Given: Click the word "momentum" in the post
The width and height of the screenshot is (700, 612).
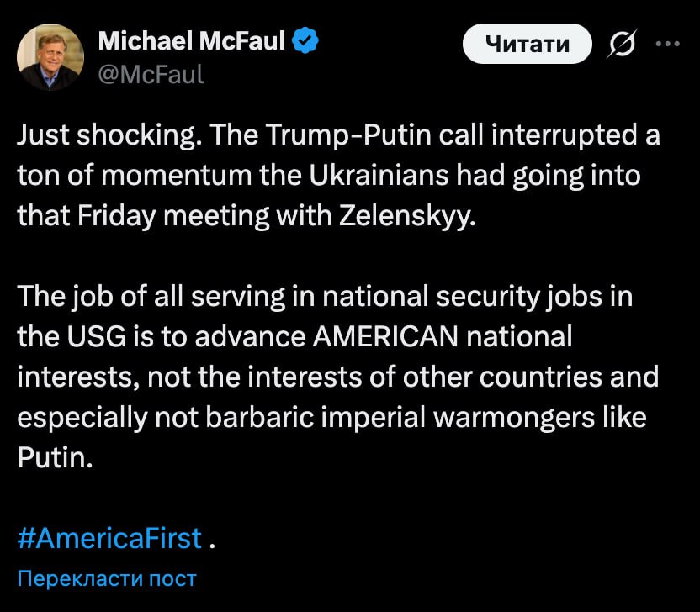Looking at the screenshot, I should click(x=177, y=176).
